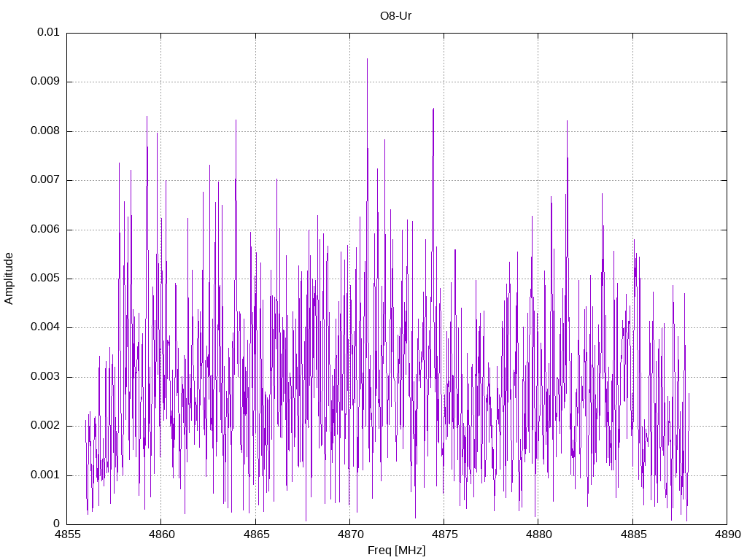747x560 pixels.
Task: Click the tallest spectrum peak near 4871 MHz
Action: click(368, 59)
